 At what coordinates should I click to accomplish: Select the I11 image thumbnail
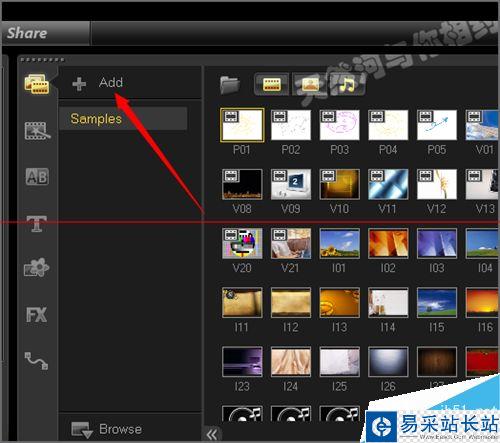[242, 303]
